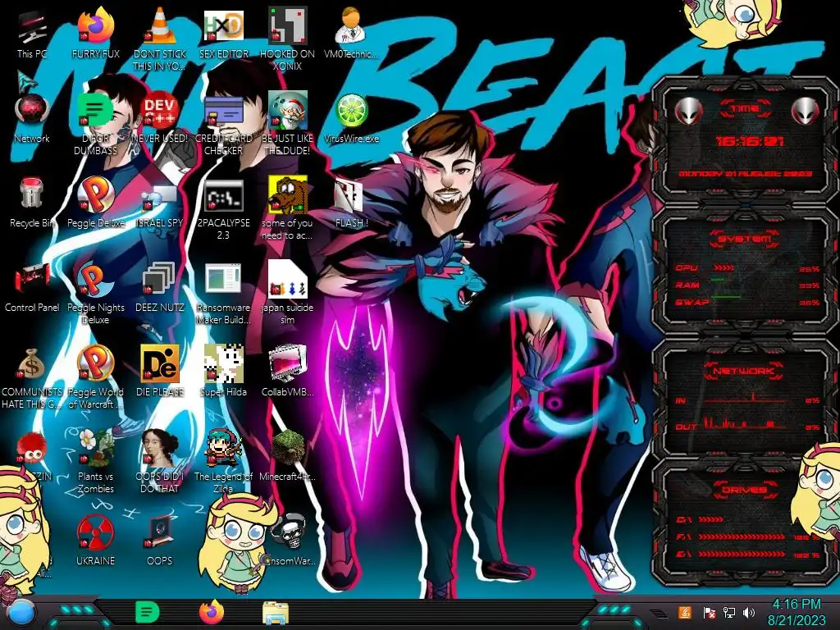Click the CPU usage bar

[724, 268]
